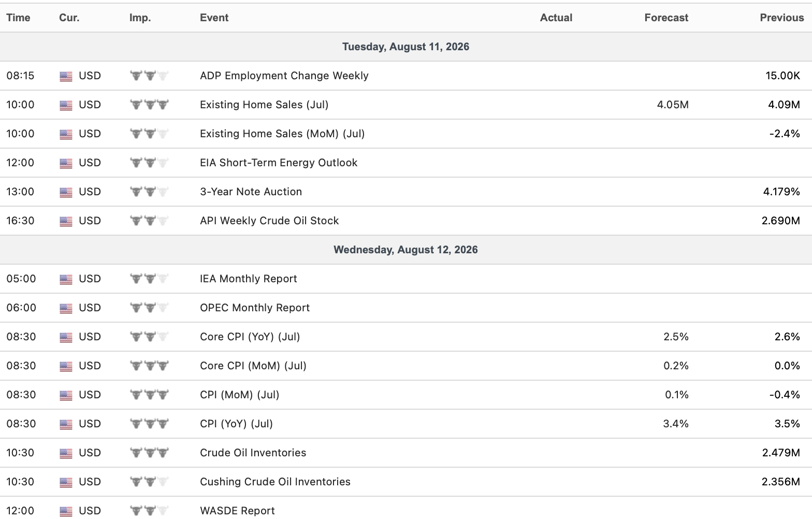Open the Core CPI (YoY) (Jul) event
This screenshot has height=519, width=812.
[250, 337]
